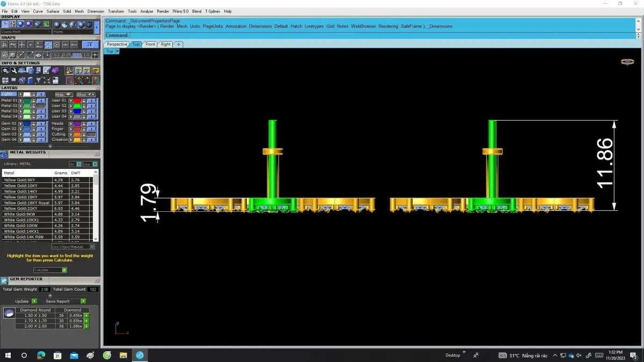Toggle lock on the Heads layer
This screenshot has width=644, height=362.
84,124
